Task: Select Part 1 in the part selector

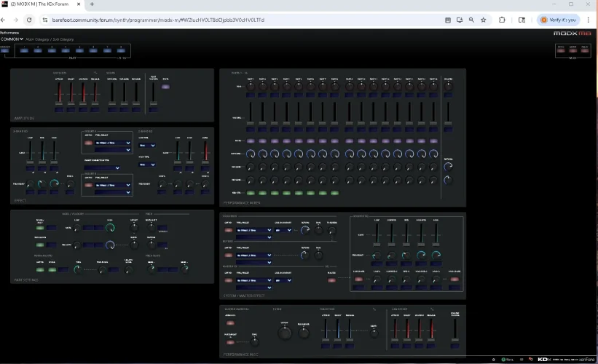Action: [24, 50]
